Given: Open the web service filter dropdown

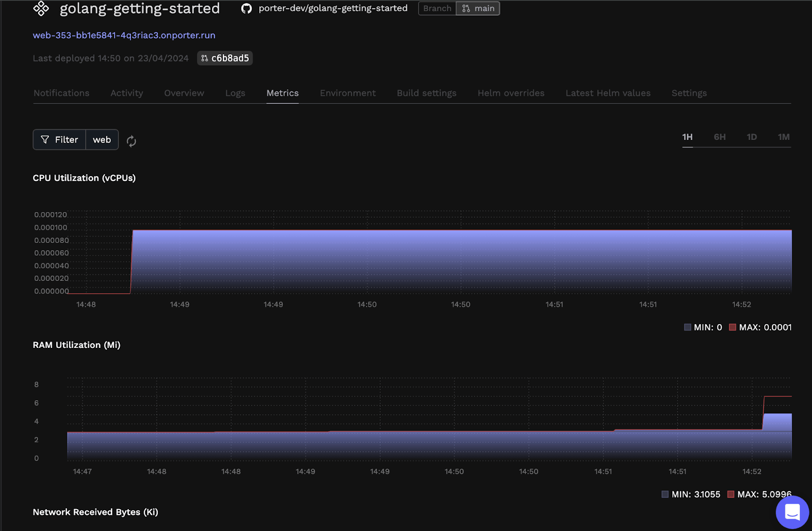Looking at the screenshot, I should 102,139.
